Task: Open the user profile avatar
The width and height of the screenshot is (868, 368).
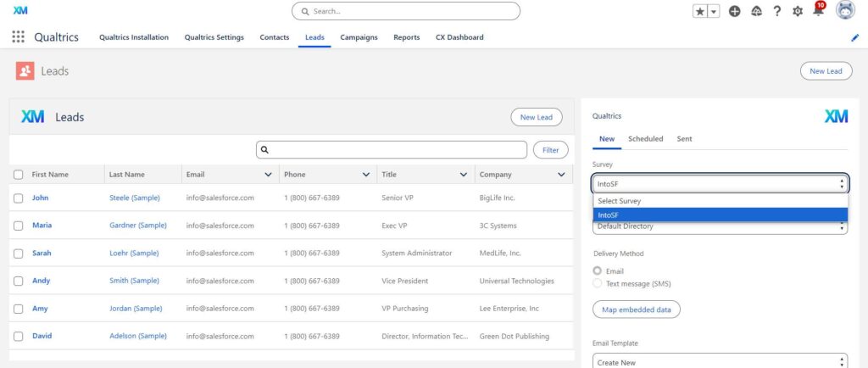Action: click(844, 10)
